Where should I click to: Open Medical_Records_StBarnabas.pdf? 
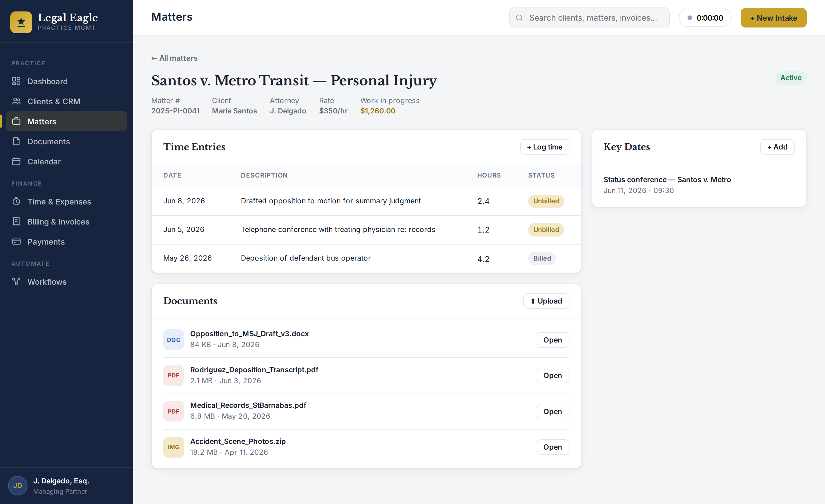[x=553, y=411]
